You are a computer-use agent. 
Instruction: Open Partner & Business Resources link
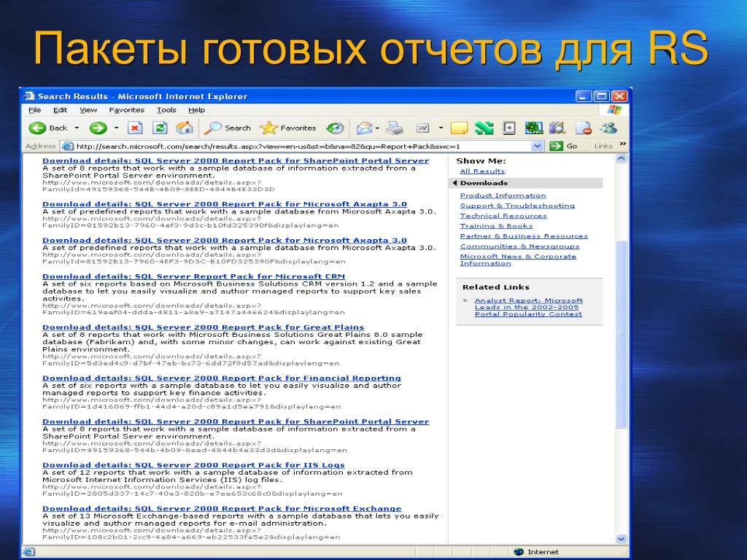(524, 236)
